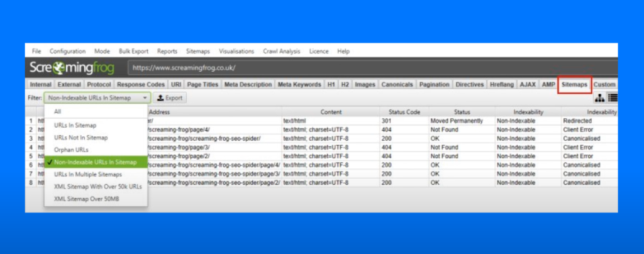Switch to the Directives tab

click(x=469, y=84)
